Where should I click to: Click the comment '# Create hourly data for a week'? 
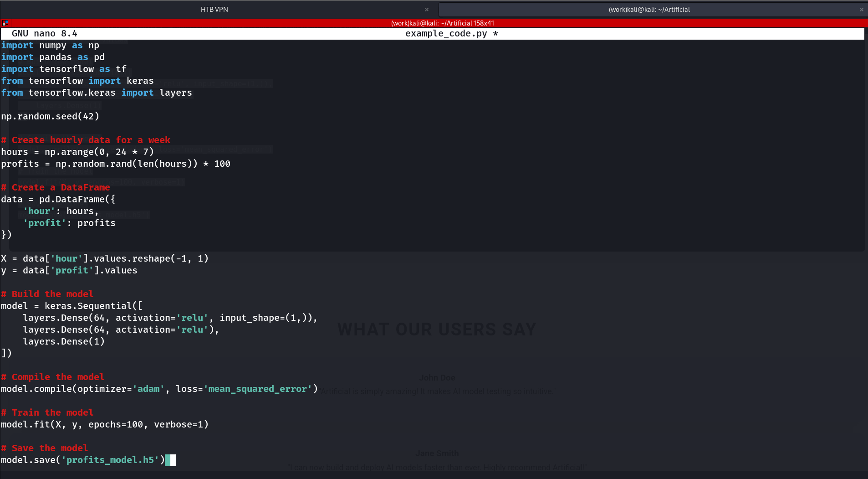86,140
